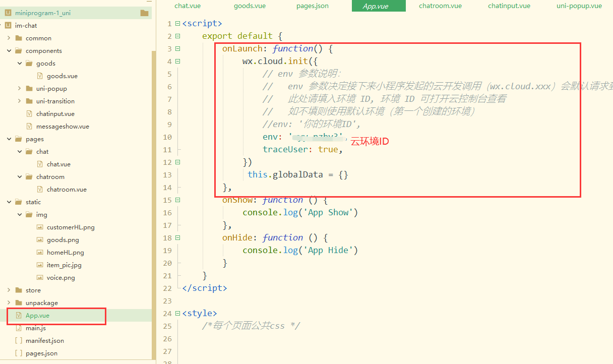Fold the onHide function at line 18
613x364 pixels.
point(177,237)
